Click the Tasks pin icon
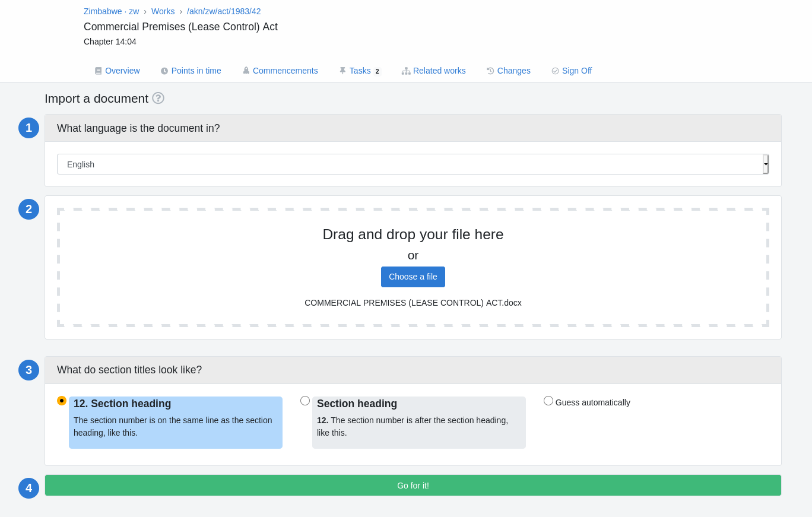The image size is (812, 517). 342,71
